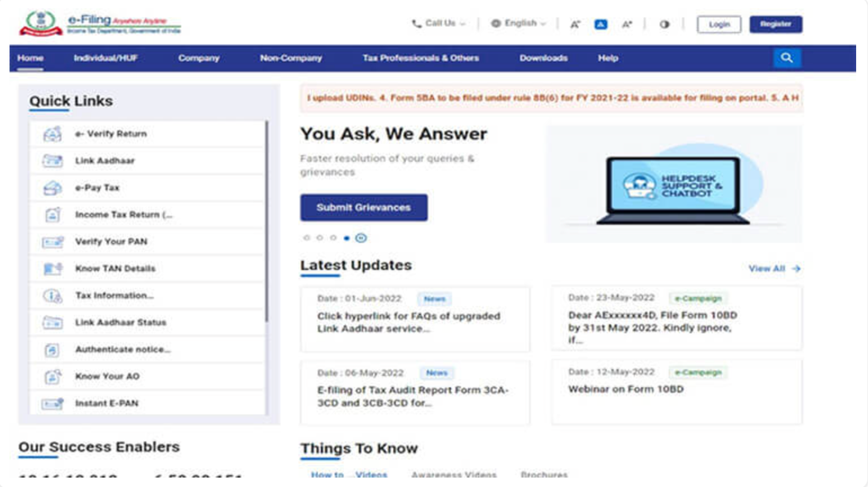868x487 pixels.
Task: Click the Submit Grievances button
Action: click(x=364, y=208)
